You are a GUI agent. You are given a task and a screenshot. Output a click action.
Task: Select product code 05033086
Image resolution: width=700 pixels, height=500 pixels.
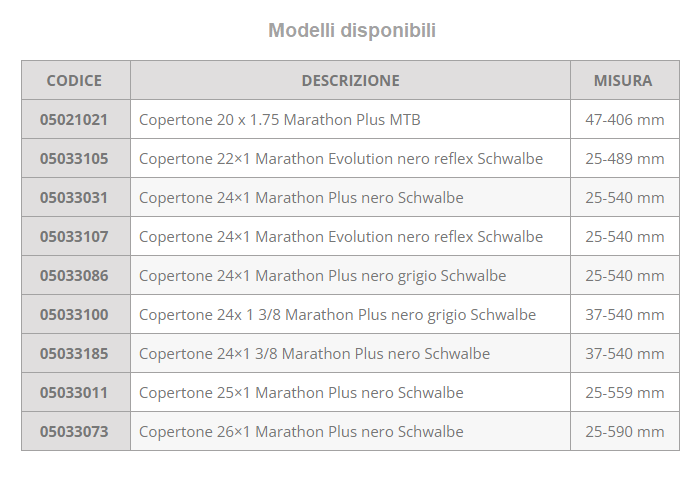(x=74, y=276)
